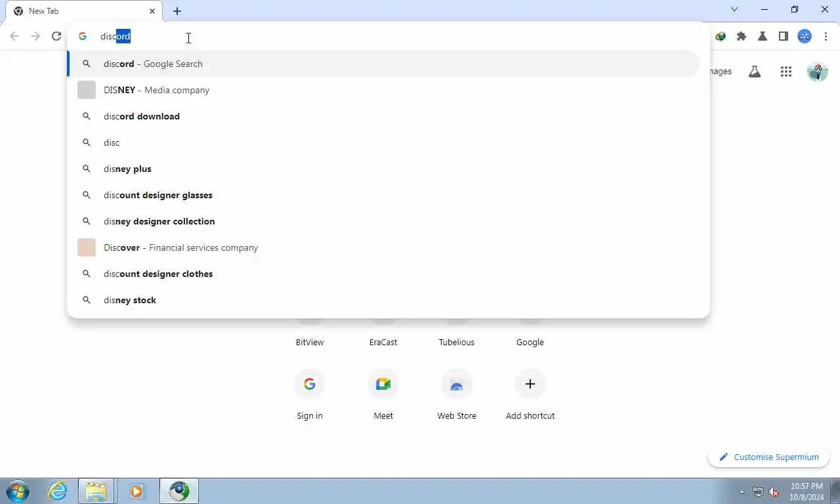Open the Meet shortcut icon
The image size is (840, 504).
383,384
